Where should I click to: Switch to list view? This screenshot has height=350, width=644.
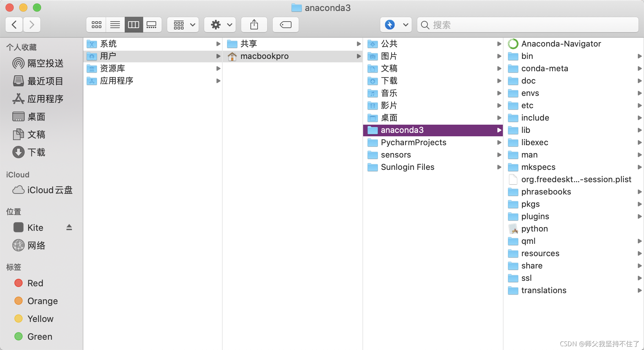click(115, 25)
